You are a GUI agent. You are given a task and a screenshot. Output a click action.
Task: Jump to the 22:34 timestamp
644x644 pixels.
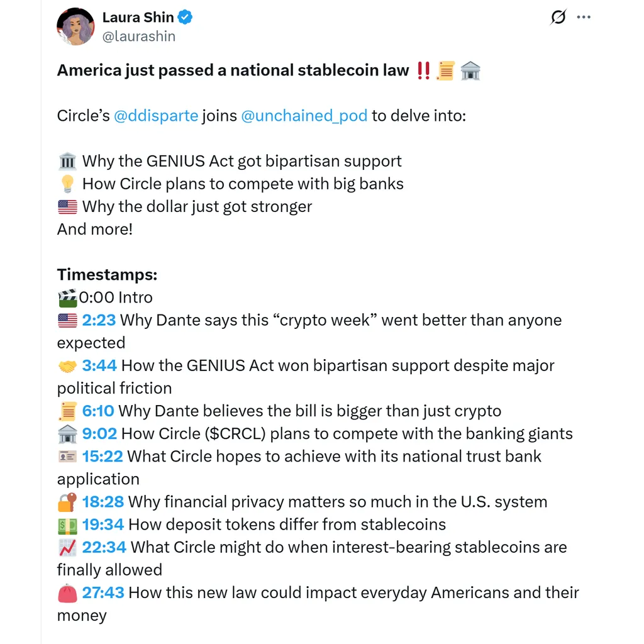coord(104,547)
